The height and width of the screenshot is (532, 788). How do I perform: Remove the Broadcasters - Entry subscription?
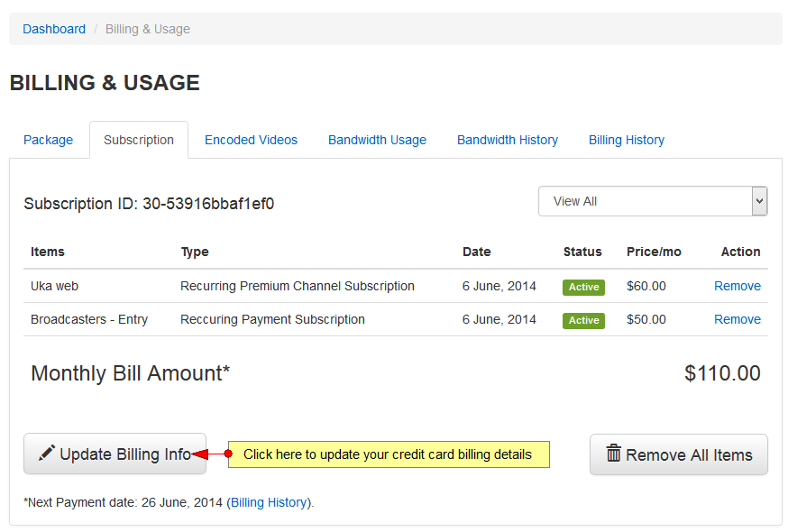738,319
